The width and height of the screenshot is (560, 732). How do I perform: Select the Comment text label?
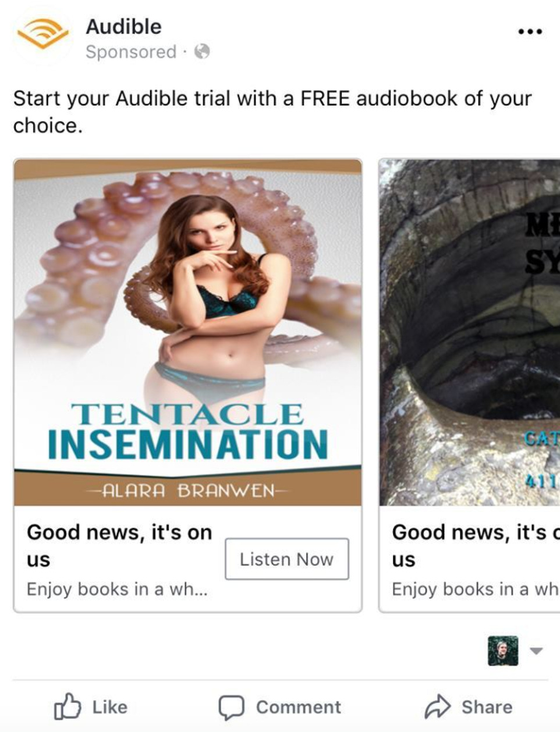click(x=299, y=707)
